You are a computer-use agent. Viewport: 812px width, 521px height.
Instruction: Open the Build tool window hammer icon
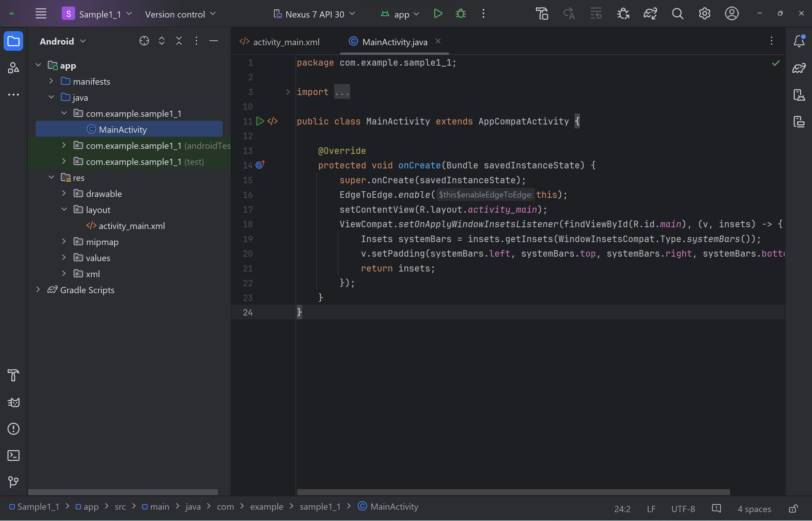click(x=14, y=375)
